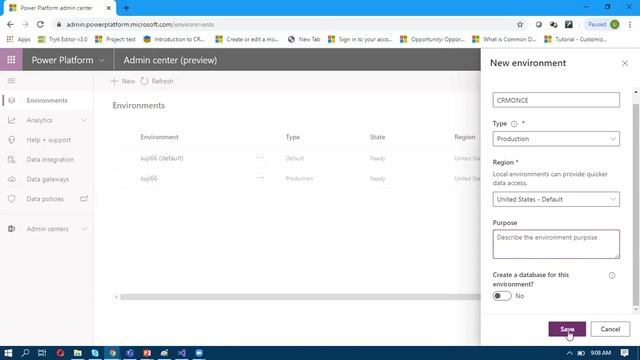The height and width of the screenshot is (360, 640).
Task: Open the suji66 (default) environment
Action: (x=162, y=158)
